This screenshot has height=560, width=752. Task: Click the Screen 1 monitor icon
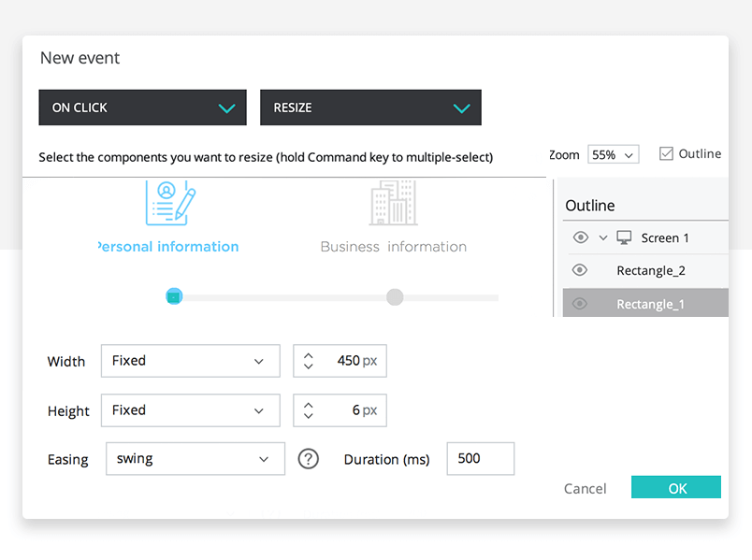[624, 237]
